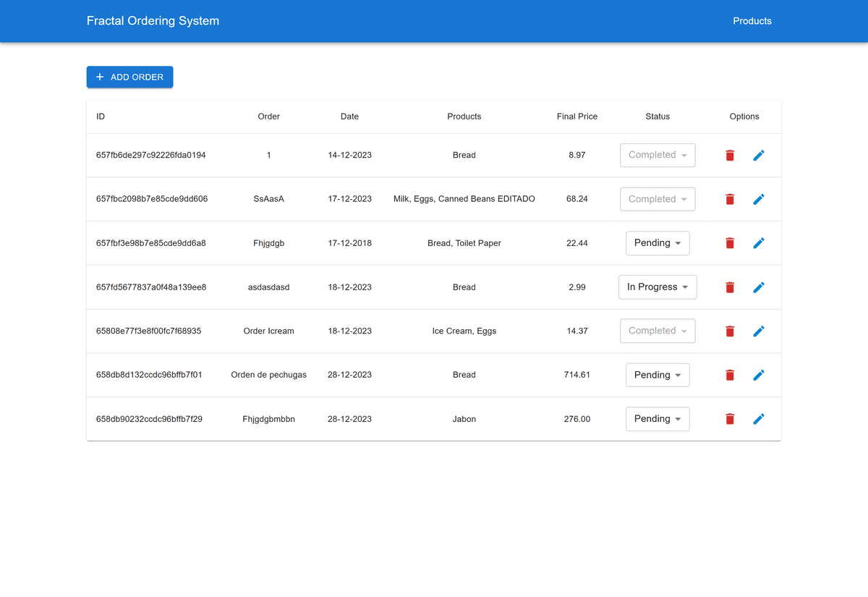The height and width of the screenshot is (597, 868).
Task: Delete the asdasdasd order
Action: coord(730,287)
